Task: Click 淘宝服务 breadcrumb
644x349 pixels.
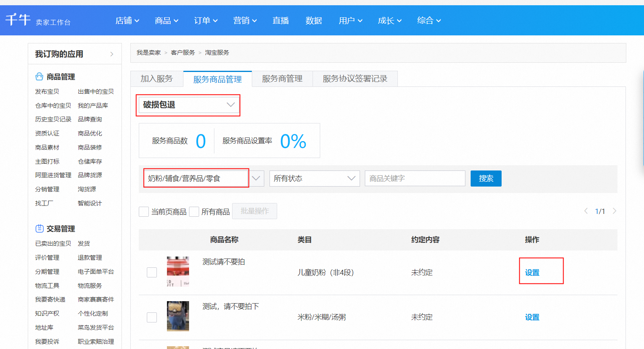Action: [217, 53]
